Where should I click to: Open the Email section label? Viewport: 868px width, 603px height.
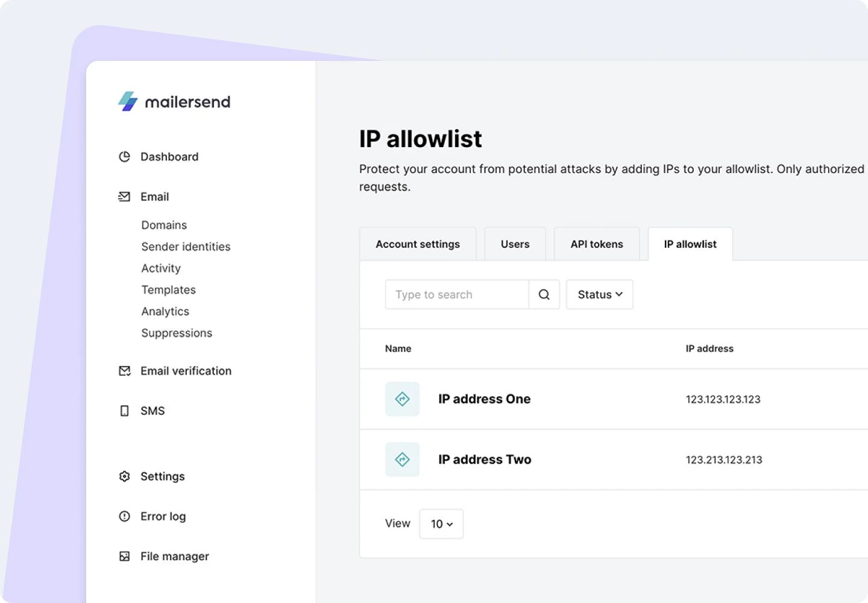[154, 197]
